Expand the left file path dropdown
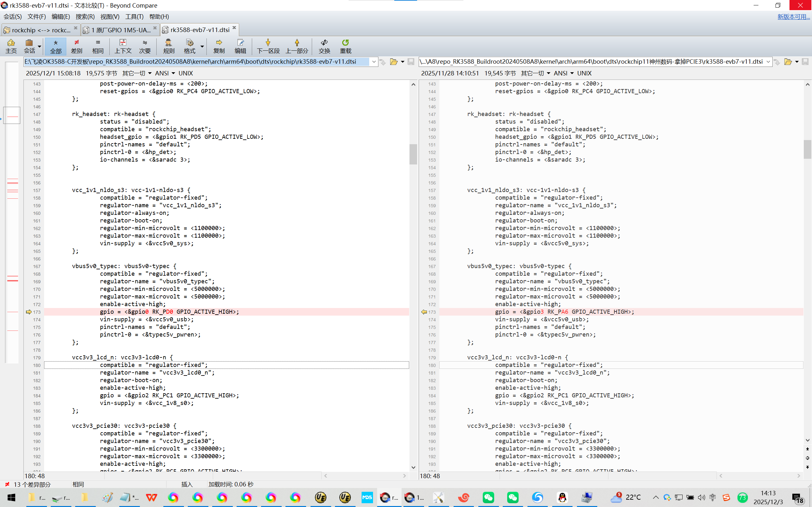The image size is (812, 507). point(374,62)
